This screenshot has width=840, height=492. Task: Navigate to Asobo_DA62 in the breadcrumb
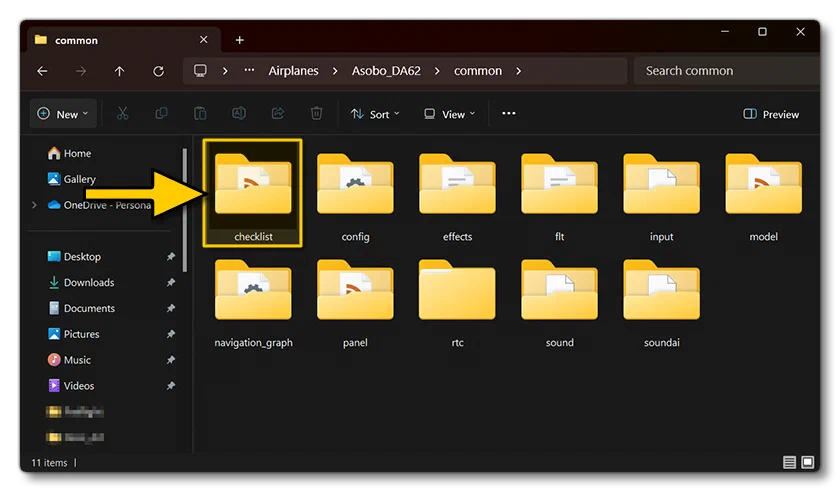click(x=386, y=71)
